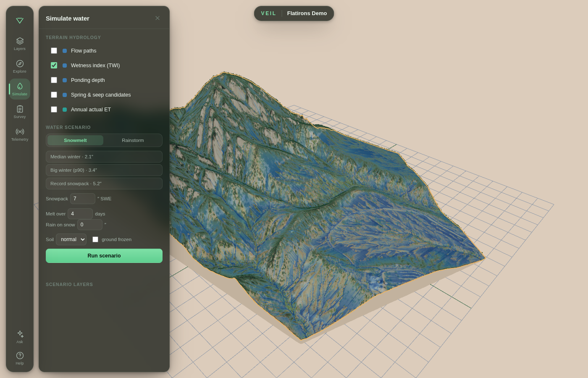This screenshot has width=588, height=378.
Task: Open the Explore compass tool
Action: click(20, 66)
